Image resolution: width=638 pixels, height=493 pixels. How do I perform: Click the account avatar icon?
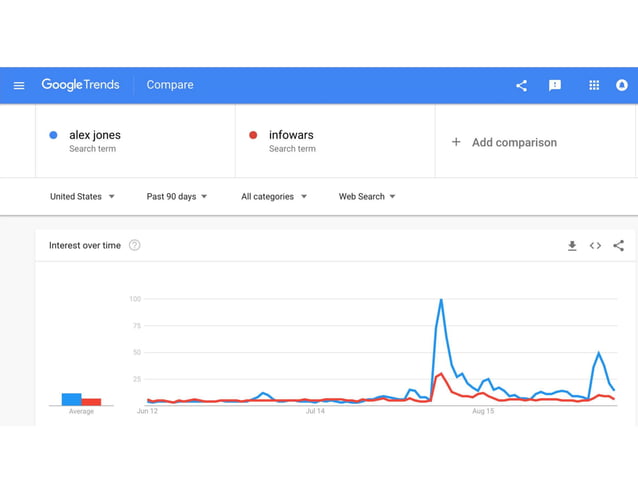coord(622,86)
